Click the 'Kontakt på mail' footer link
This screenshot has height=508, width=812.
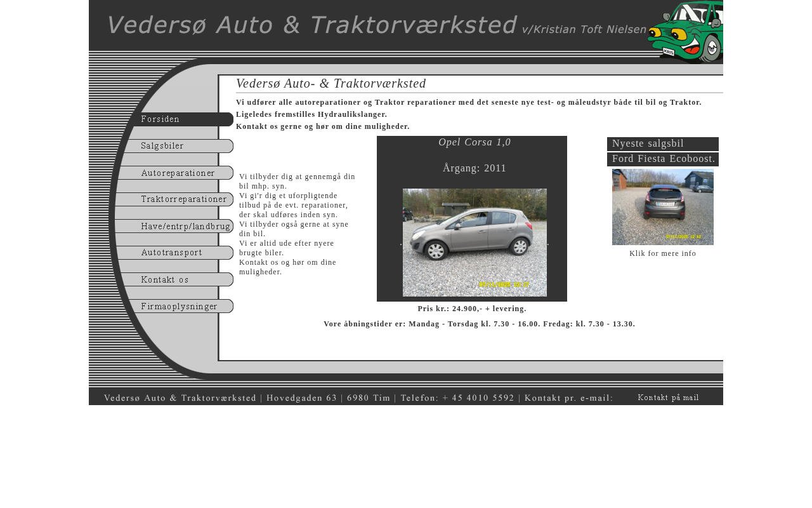pyautogui.click(x=668, y=398)
